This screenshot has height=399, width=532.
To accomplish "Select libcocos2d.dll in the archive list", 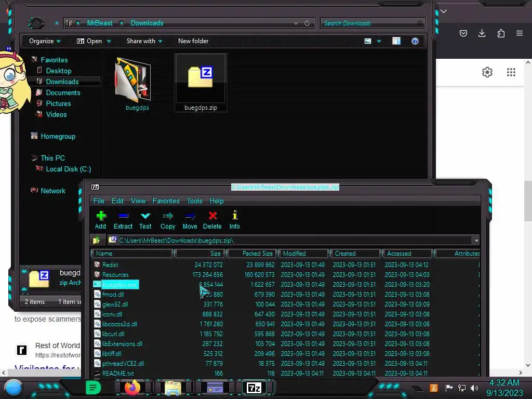I will [x=120, y=324].
